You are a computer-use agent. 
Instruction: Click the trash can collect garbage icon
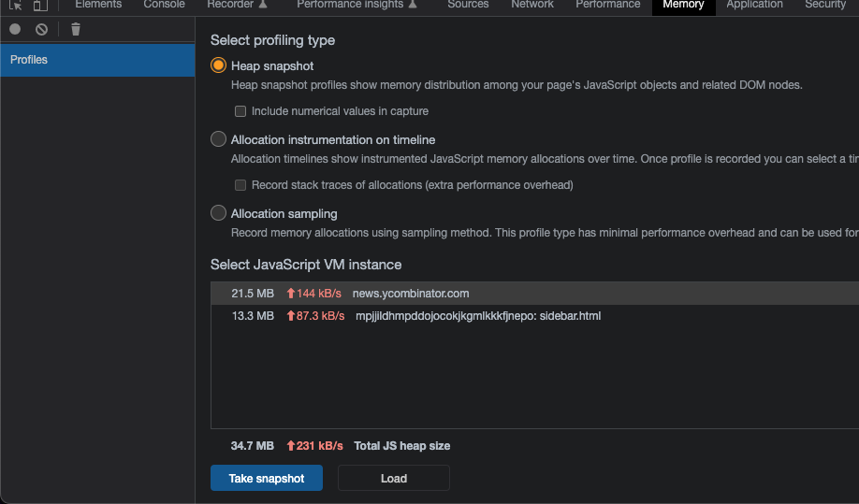pos(76,29)
